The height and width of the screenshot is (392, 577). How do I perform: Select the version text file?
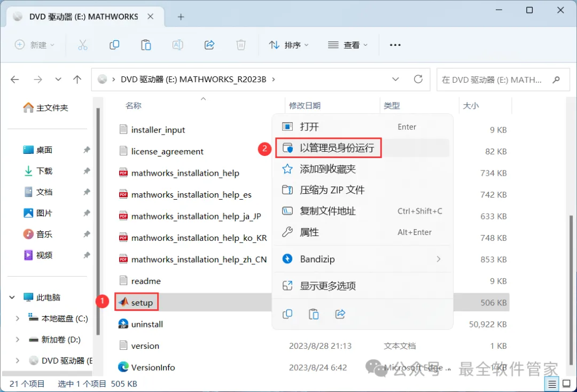tap(139, 346)
